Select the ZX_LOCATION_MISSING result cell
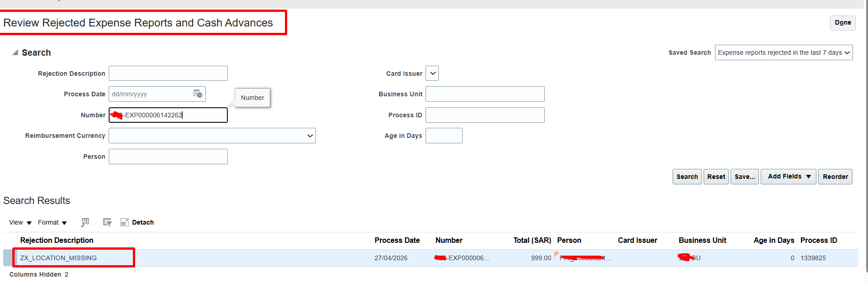868x283 pixels. coord(58,258)
